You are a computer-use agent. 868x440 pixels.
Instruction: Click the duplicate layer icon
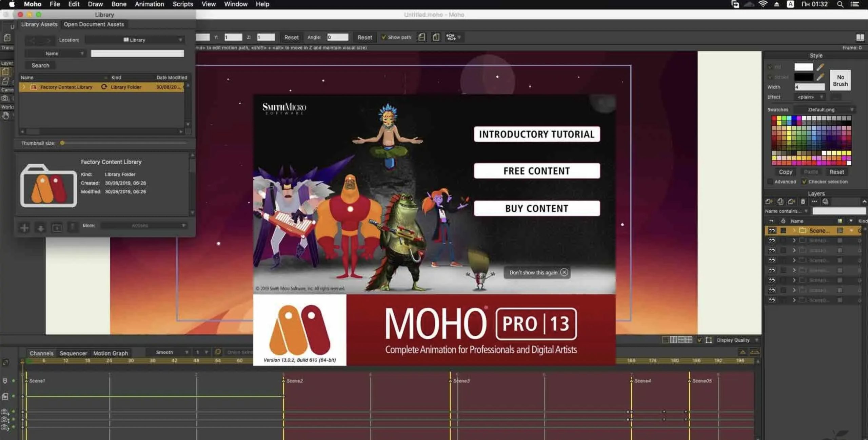point(780,202)
